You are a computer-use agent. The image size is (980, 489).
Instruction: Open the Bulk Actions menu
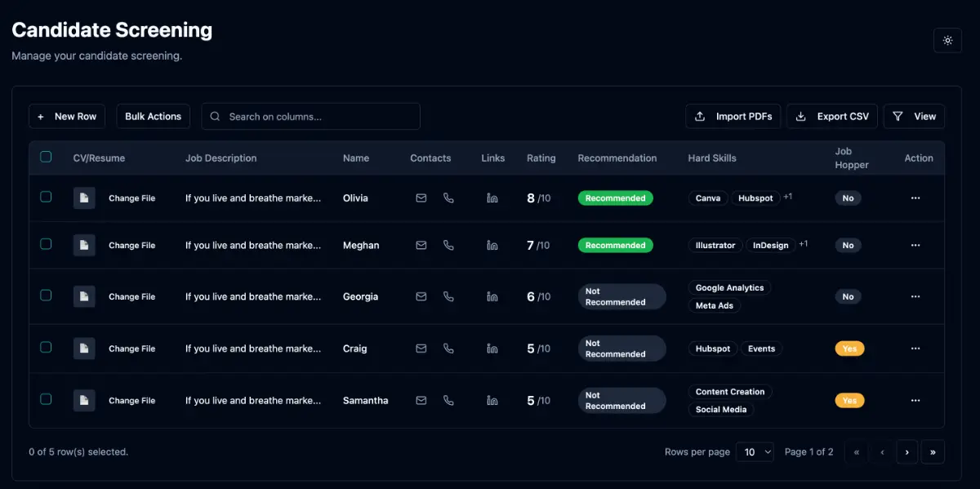click(x=153, y=116)
